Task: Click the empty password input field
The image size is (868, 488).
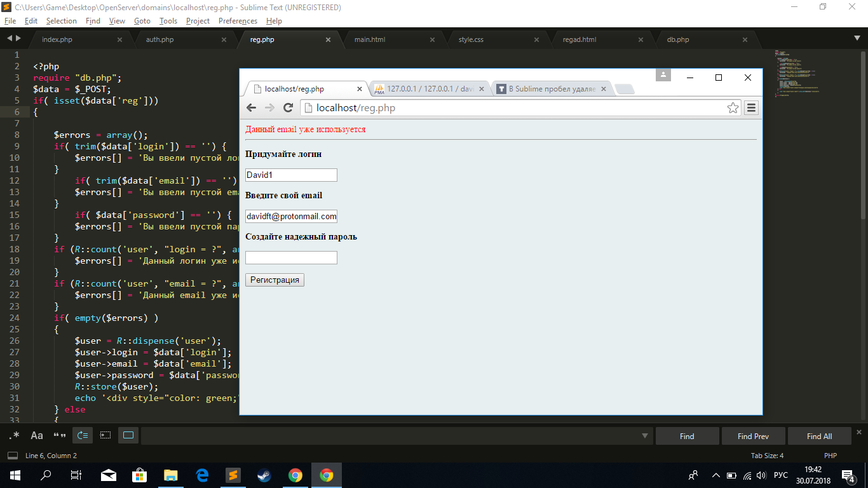Action: click(291, 257)
